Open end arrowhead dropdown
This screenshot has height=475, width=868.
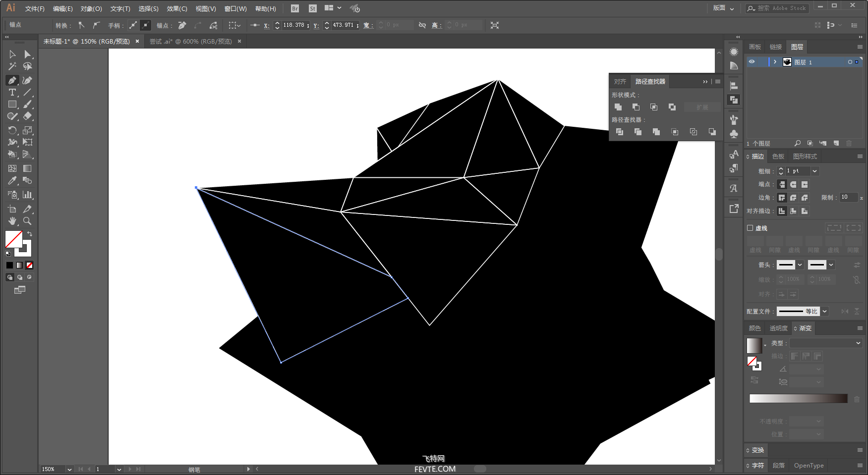tap(831, 265)
